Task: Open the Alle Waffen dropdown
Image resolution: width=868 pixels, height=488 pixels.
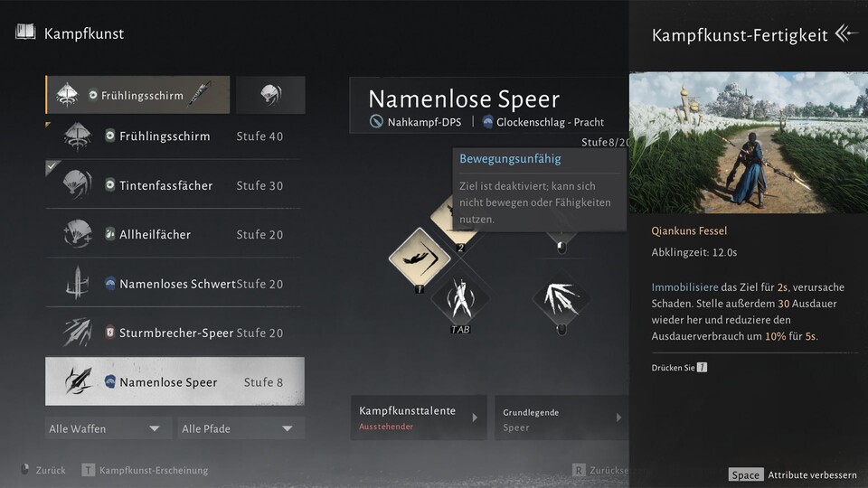Action: [x=105, y=428]
